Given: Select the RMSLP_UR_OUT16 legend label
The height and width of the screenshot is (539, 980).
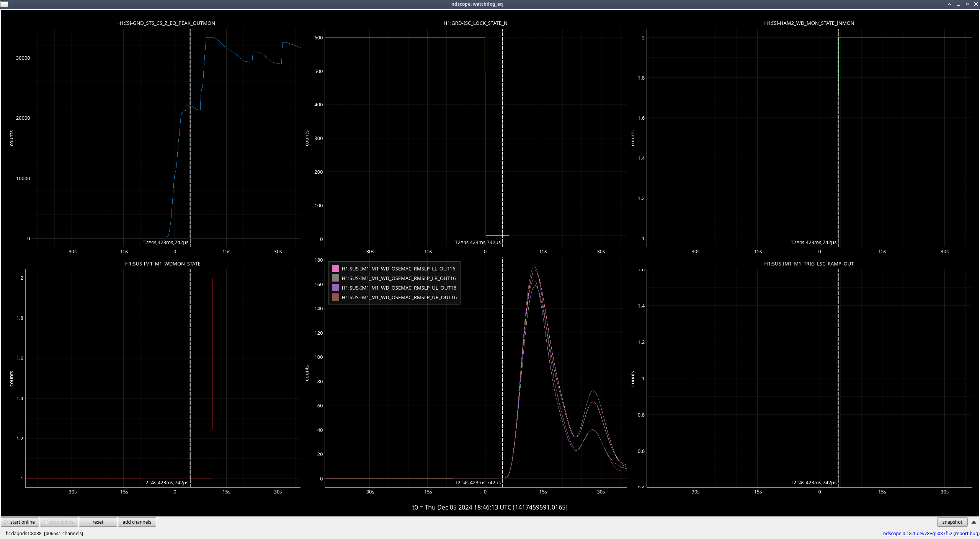Looking at the screenshot, I should click(399, 297).
